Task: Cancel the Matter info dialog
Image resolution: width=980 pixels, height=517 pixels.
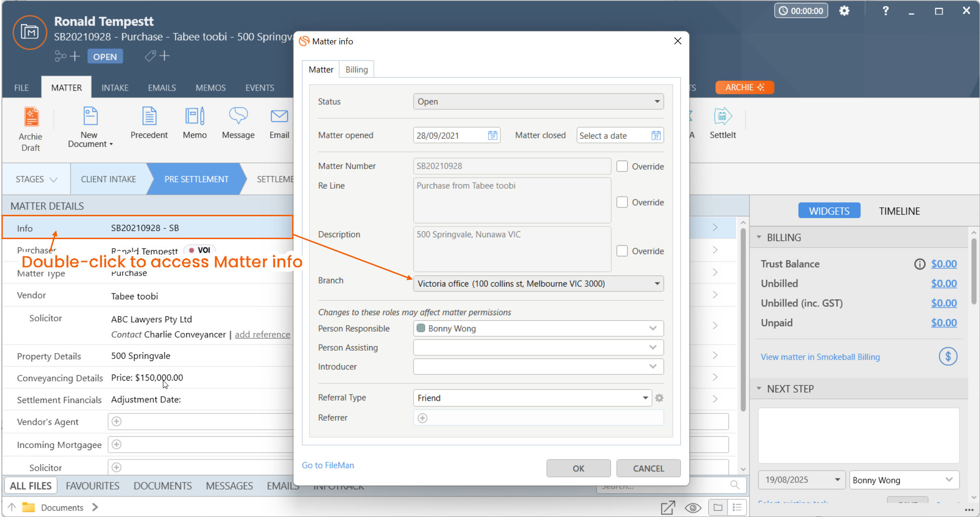Action: click(648, 468)
